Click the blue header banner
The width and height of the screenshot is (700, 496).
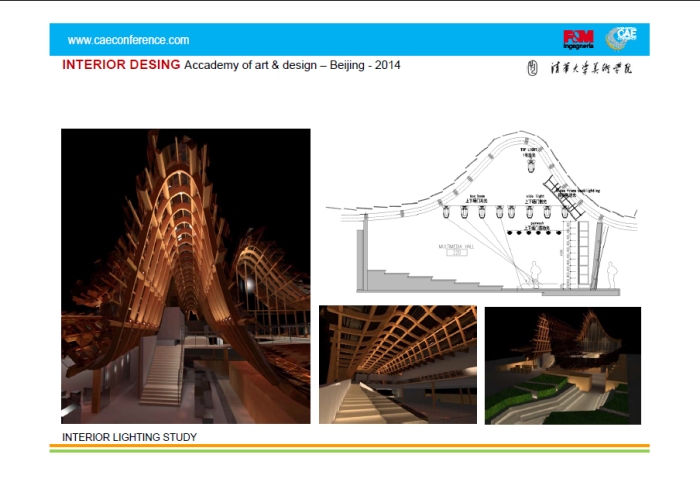(x=350, y=40)
